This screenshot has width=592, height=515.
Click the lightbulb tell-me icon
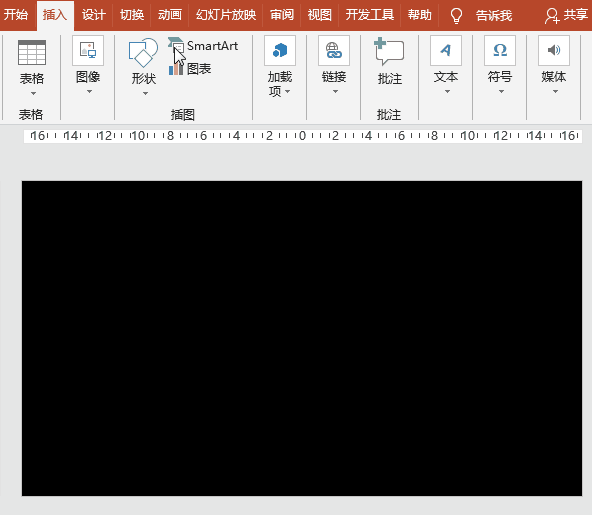456,16
